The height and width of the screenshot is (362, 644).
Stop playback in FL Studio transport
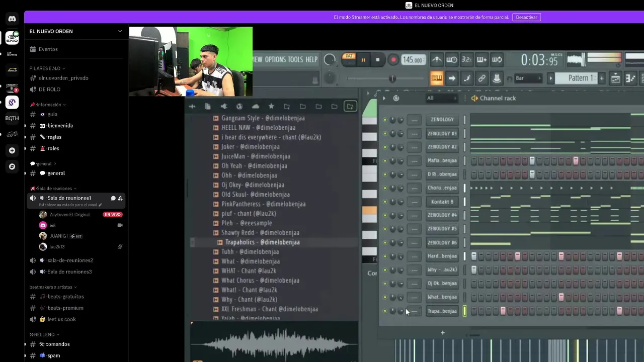coord(378,60)
